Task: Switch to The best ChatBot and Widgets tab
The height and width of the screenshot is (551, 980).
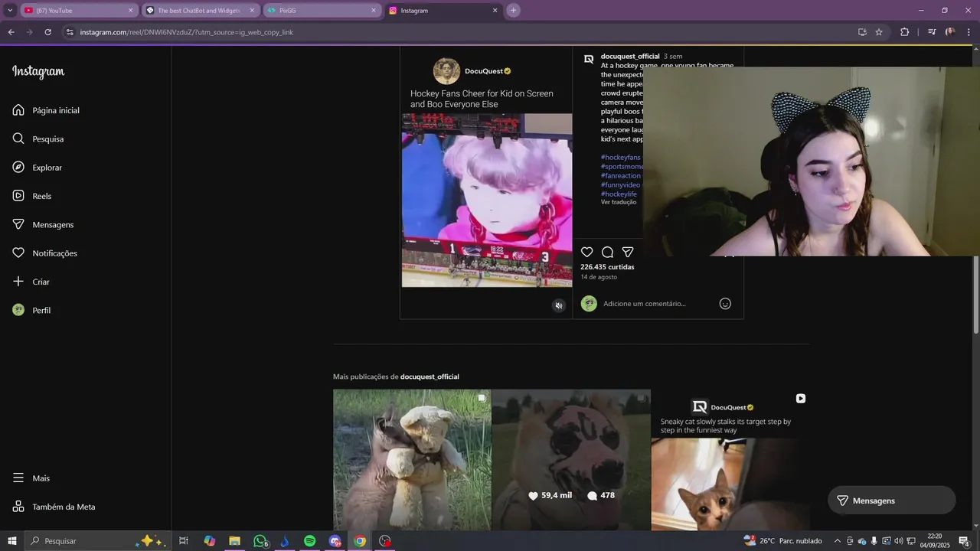Action: 199,11
